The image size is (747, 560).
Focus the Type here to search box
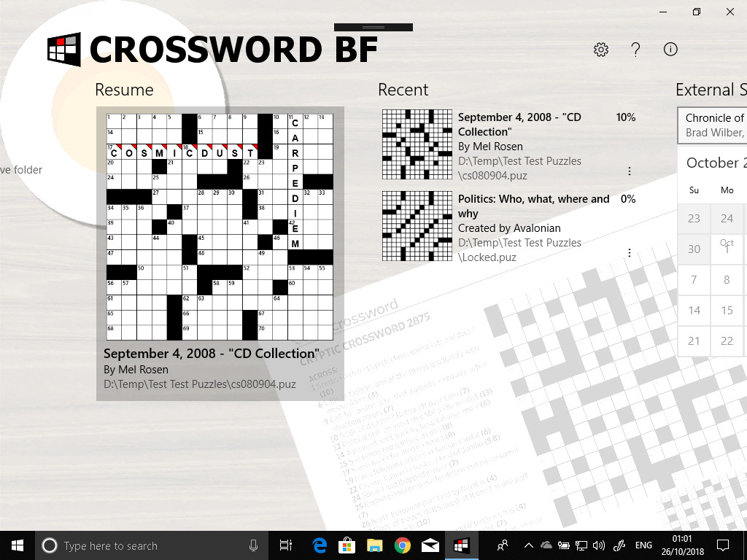[x=152, y=545]
